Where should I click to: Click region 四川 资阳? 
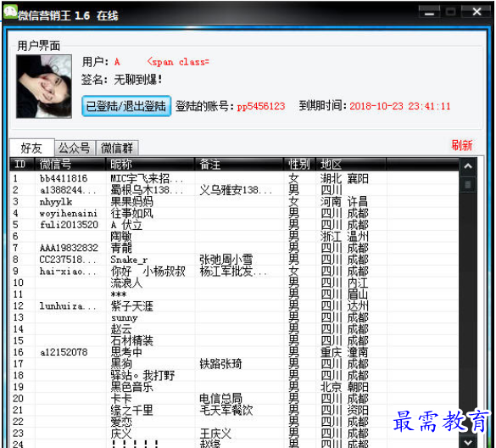point(344,411)
